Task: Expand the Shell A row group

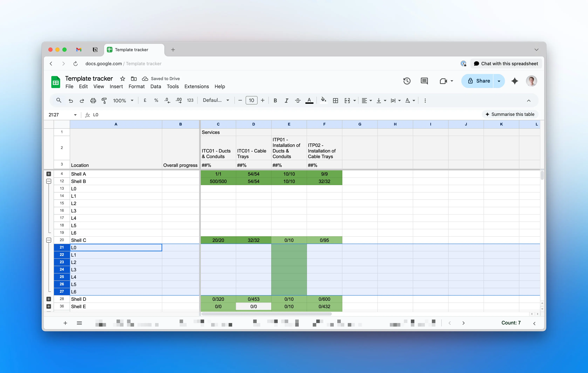Action: pyautogui.click(x=49, y=174)
